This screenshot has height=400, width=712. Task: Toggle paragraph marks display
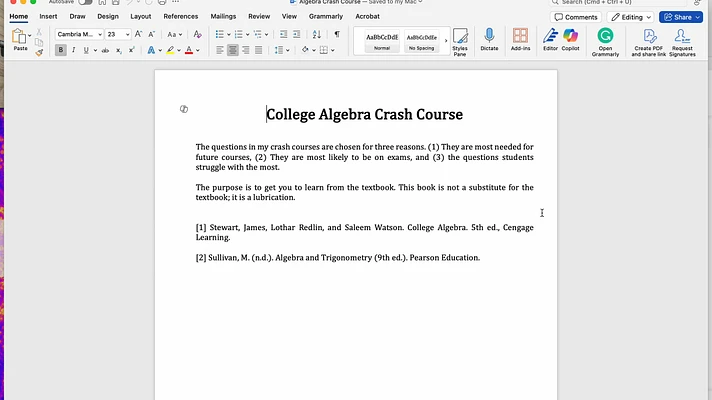(337, 35)
